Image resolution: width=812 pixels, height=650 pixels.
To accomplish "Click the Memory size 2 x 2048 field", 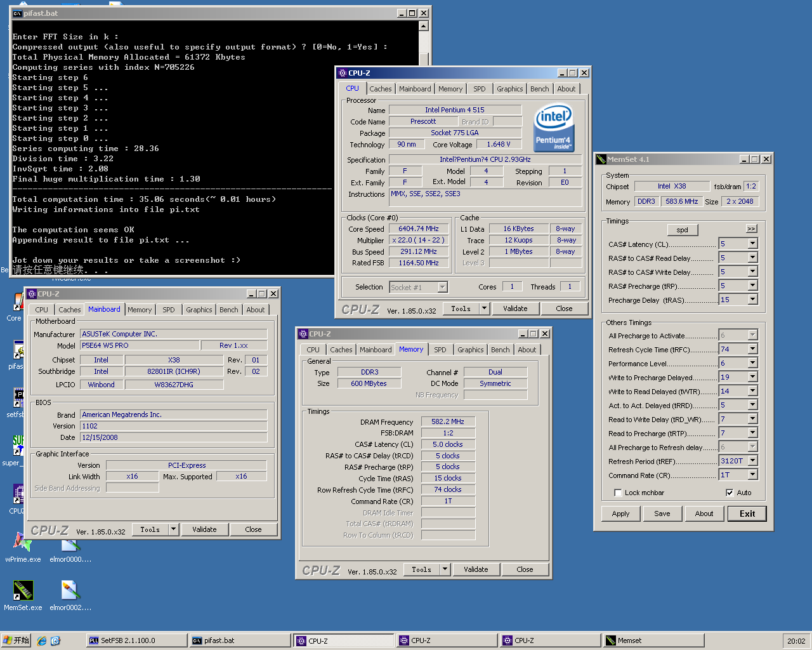I will pos(740,201).
